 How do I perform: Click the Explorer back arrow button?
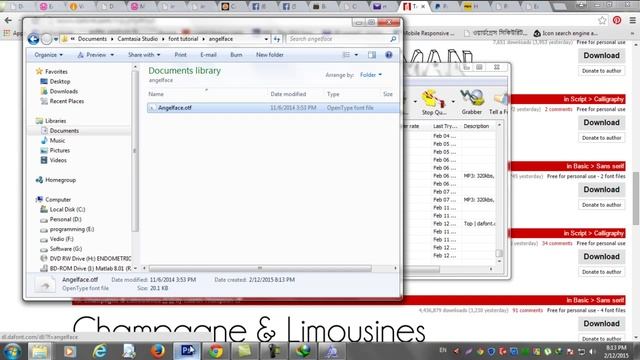pyautogui.click(x=33, y=39)
